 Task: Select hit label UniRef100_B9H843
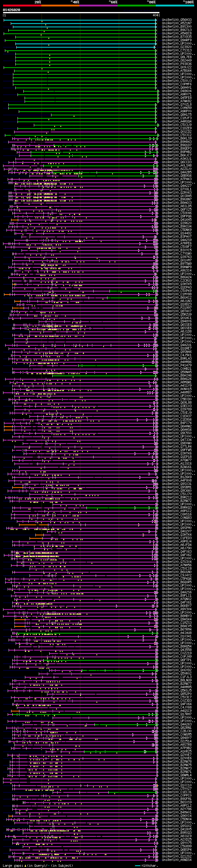tap(177, 142)
